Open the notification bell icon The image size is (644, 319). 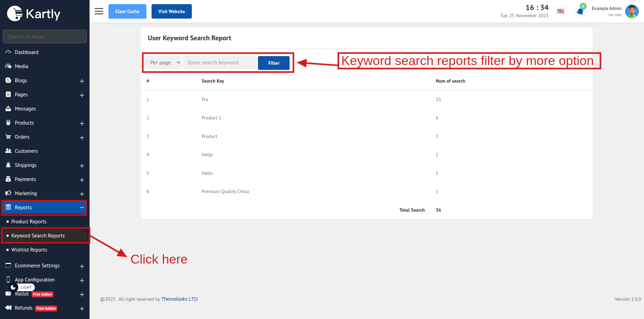click(580, 12)
